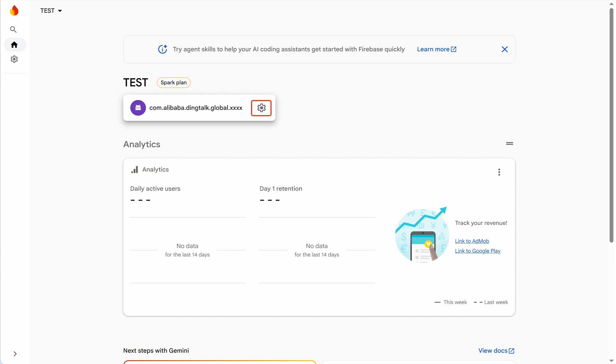
Task: Click the Gemini sparkle info icon in banner
Action: pos(162,49)
